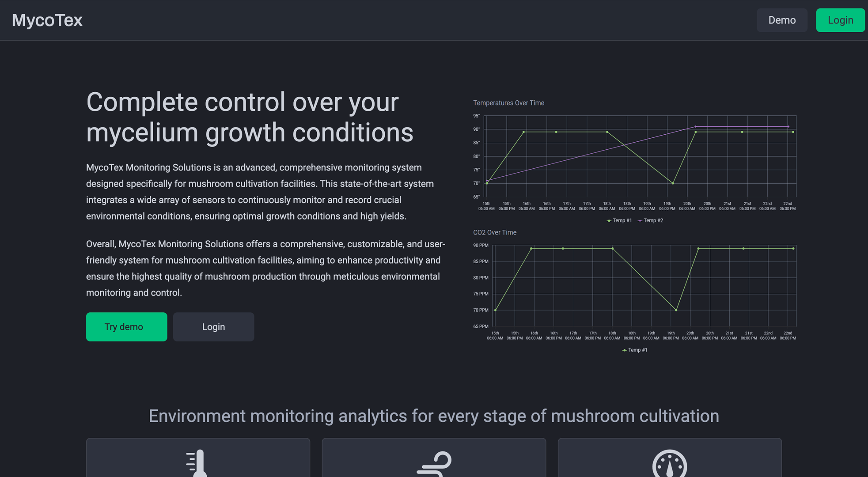Click the wind airflow icon
868x477 pixels.
pyautogui.click(x=434, y=464)
